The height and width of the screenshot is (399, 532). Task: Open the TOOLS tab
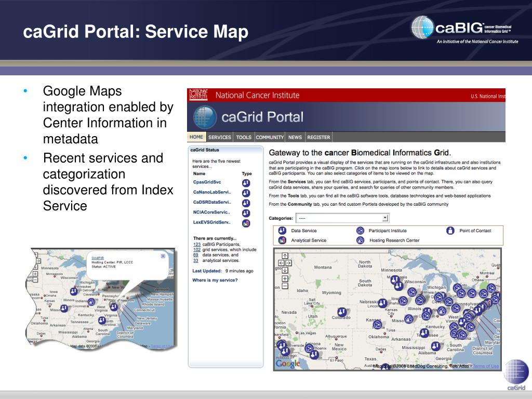pyautogui.click(x=244, y=137)
